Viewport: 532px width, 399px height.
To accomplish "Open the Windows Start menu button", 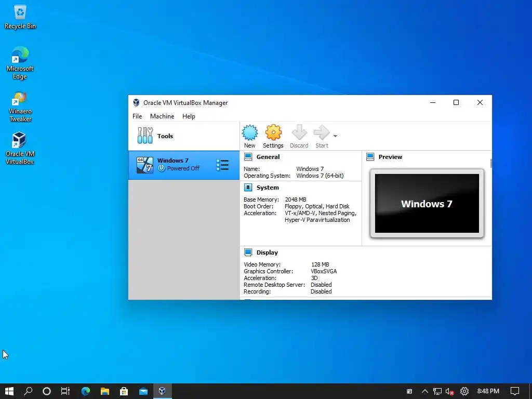I will (x=9, y=391).
